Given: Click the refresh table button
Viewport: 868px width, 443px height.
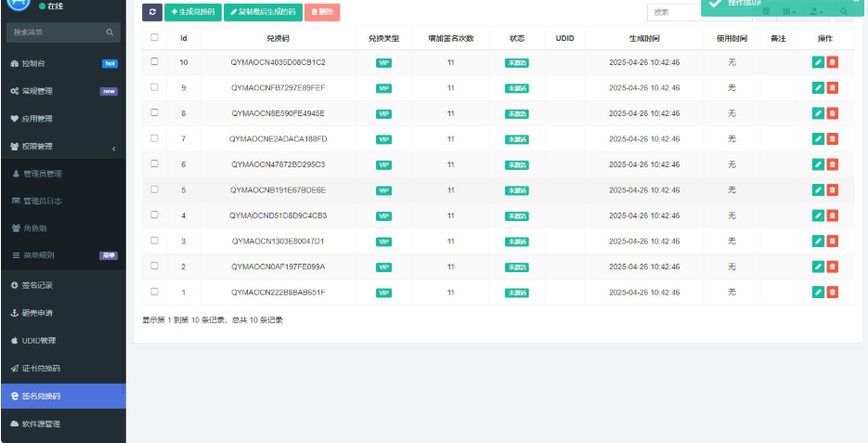Looking at the screenshot, I should (152, 12).
